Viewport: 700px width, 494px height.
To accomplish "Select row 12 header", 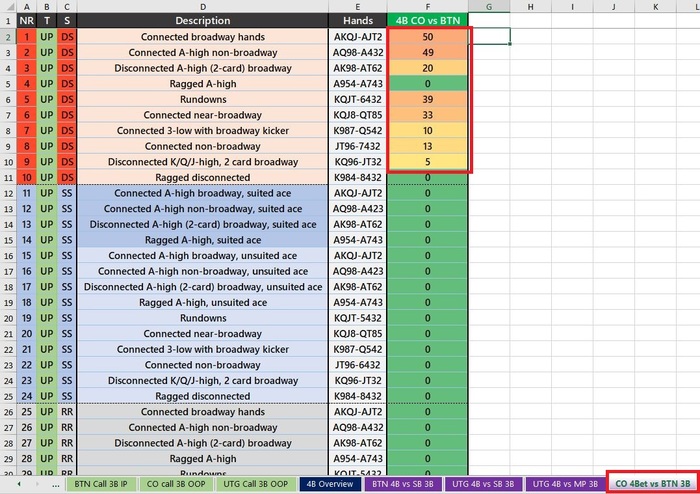I will coord(8,193).
